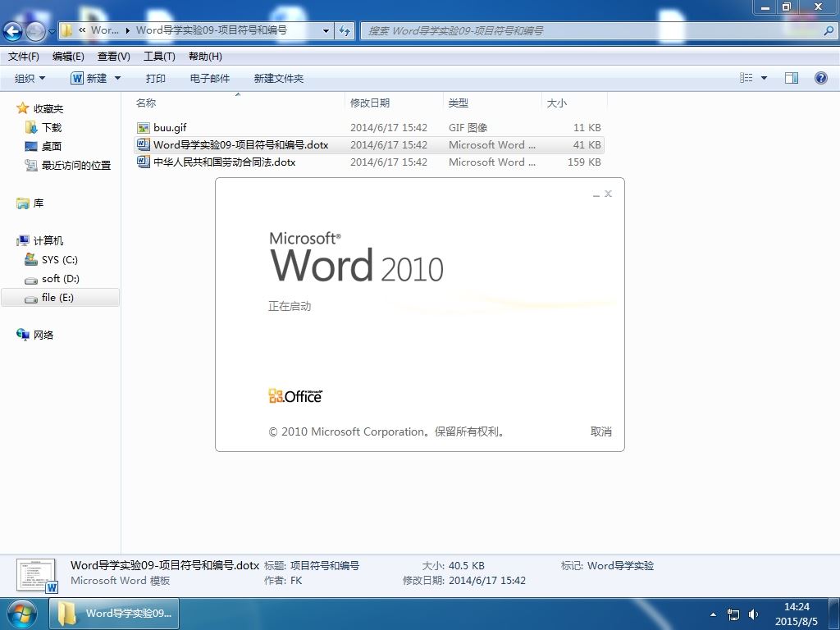Click the 159 KB size cell
The height and width of the screenshot is (630, 840).
[584, 162]
